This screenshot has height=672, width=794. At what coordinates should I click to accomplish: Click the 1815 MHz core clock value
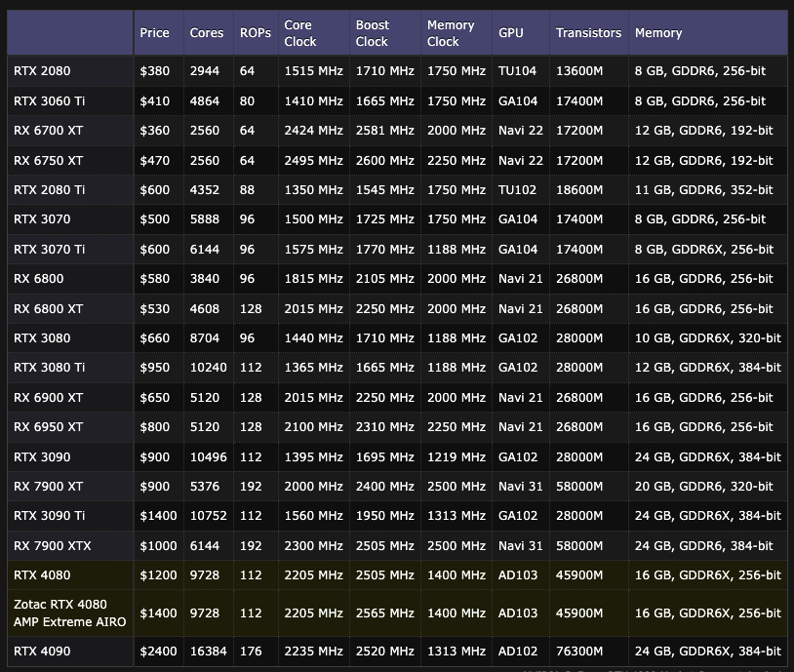[x=313, y=279]
